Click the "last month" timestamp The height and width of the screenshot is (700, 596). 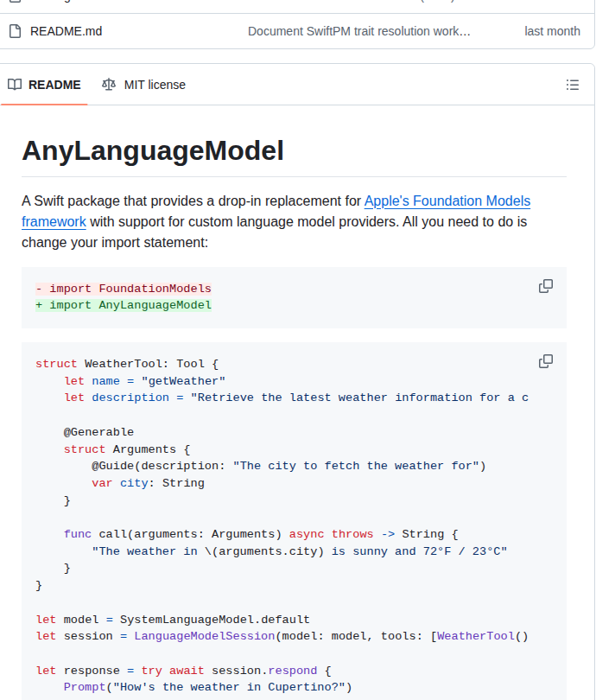pos(552,31)
